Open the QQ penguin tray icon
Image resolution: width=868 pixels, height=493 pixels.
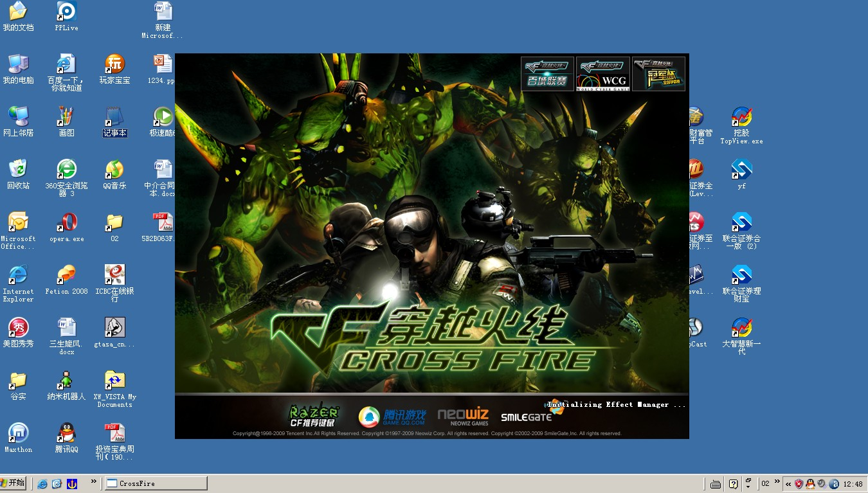click(810, 483)
